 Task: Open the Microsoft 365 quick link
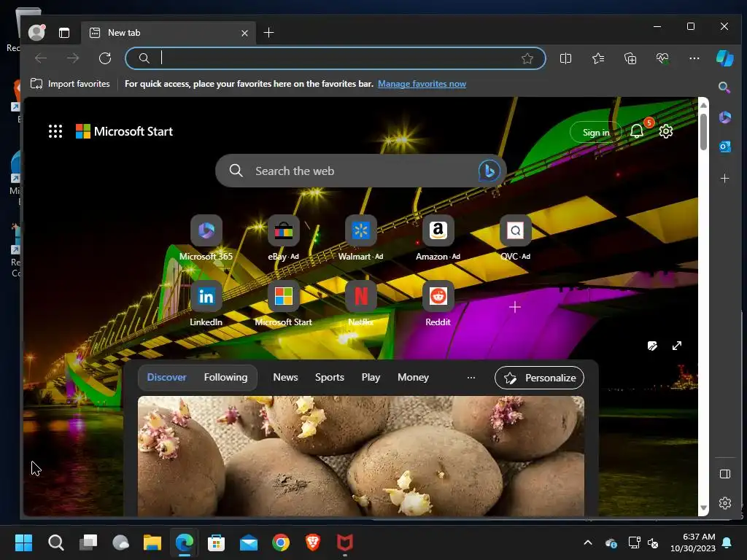(x=206, y=238)
